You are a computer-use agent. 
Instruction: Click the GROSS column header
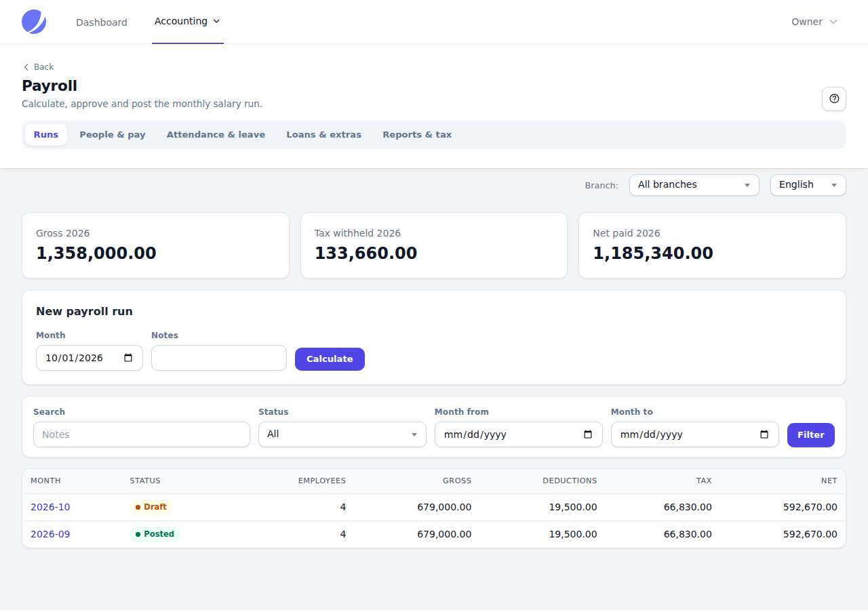(x=457, y=481)
